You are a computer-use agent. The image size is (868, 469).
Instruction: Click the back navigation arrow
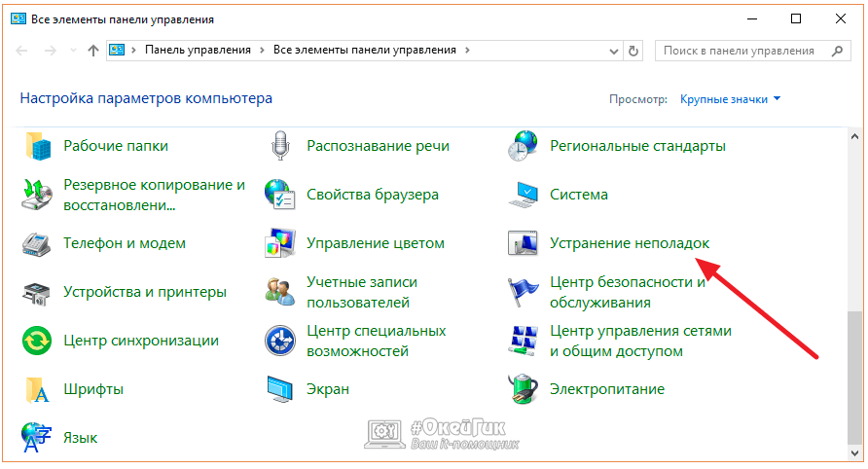coord(21,51)
